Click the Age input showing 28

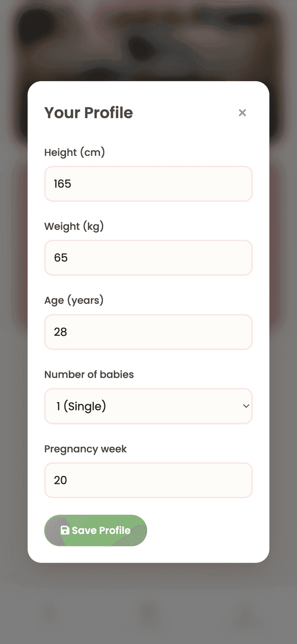(x=148, y=332)
